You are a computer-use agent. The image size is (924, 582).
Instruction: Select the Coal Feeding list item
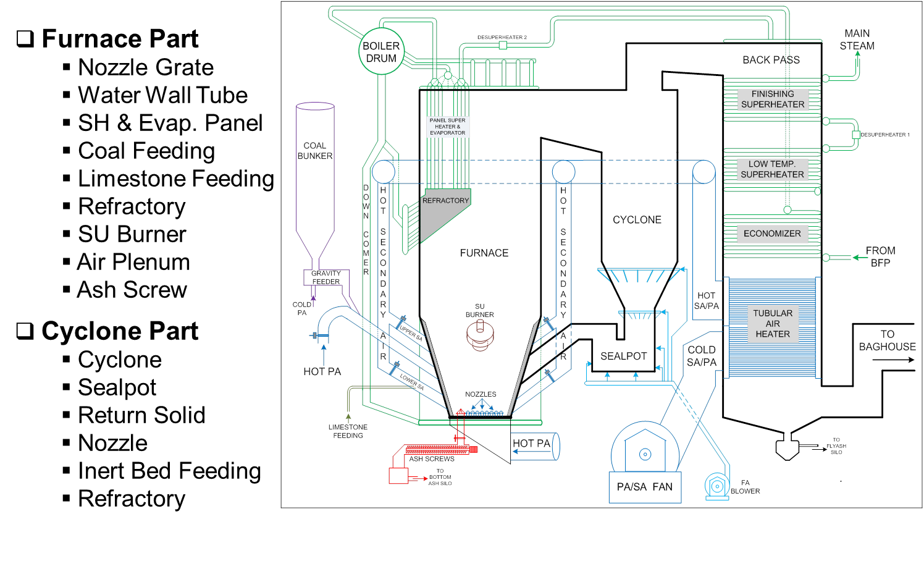pyautogui.click(x=146, y=151)
